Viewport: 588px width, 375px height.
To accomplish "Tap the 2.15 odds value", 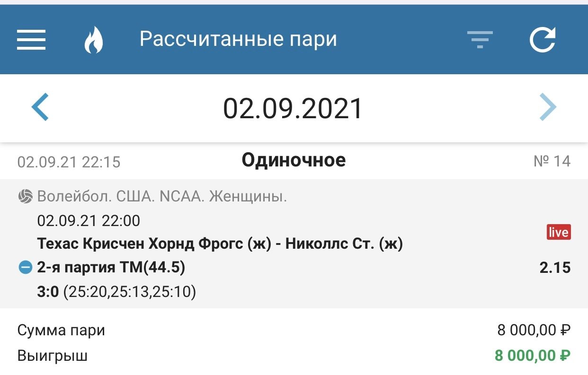I will (x=555, y=268).
